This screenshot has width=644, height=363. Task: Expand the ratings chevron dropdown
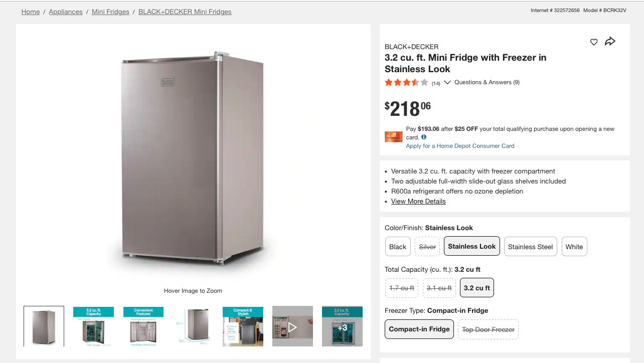pos(447,82)
